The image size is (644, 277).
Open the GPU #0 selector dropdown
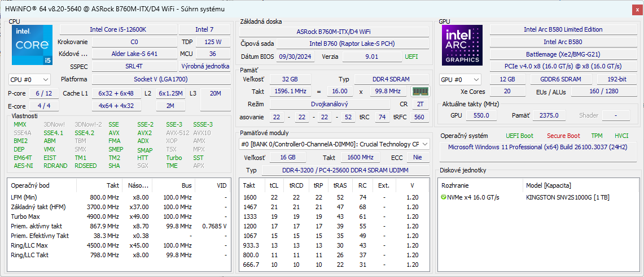[x=460, y=80]
